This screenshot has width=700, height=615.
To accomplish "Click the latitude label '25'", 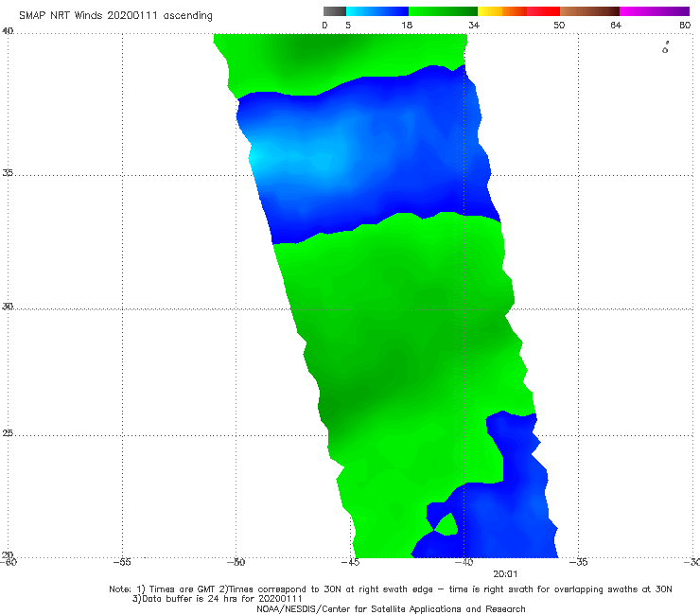I will pos(8,432).
